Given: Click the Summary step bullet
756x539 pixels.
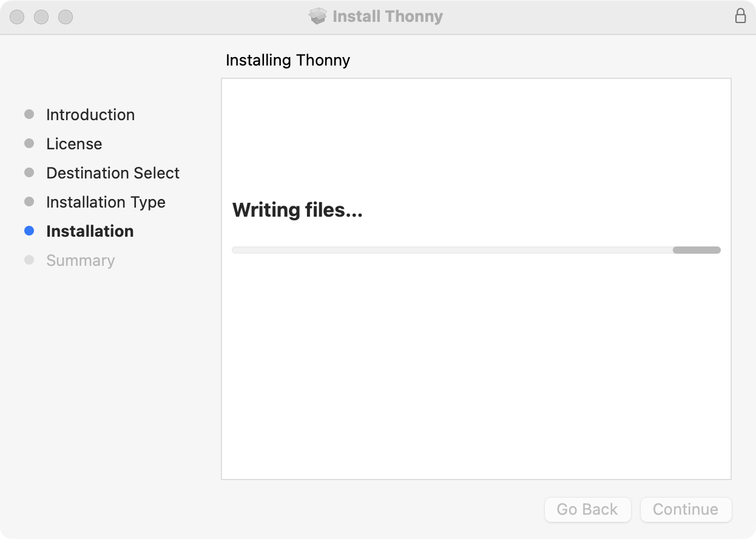Looking at the screenshot, I should (x=29, y=260).
